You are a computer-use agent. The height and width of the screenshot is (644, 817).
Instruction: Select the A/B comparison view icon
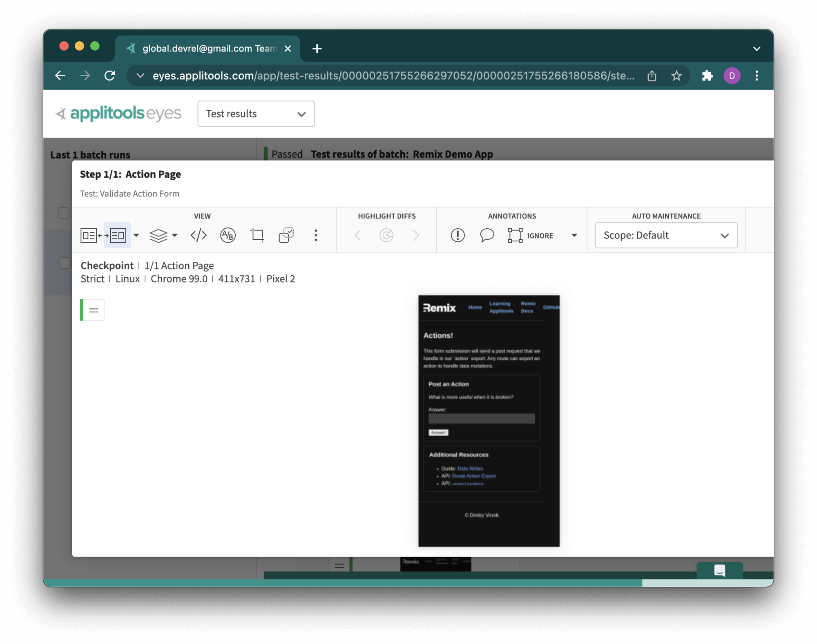coord(228,235)
